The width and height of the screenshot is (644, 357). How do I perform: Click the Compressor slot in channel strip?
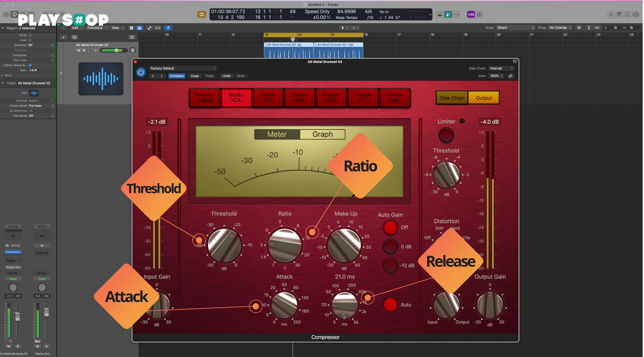[13, 252]
